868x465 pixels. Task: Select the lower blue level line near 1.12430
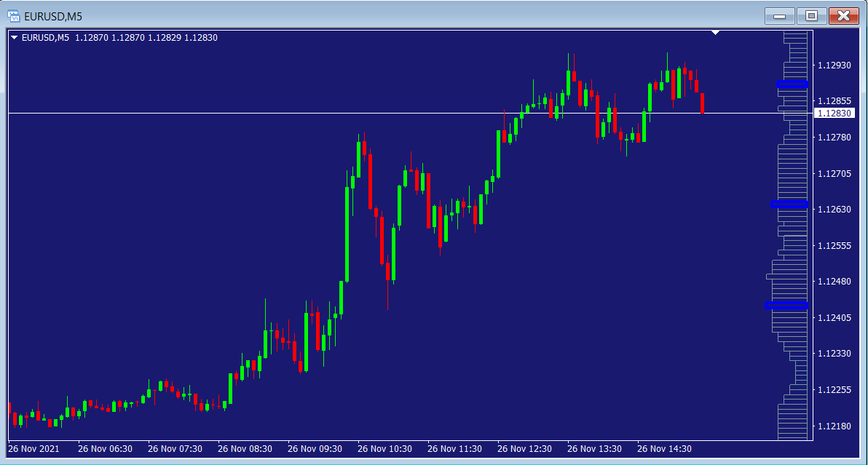click(x=786, y=305)
